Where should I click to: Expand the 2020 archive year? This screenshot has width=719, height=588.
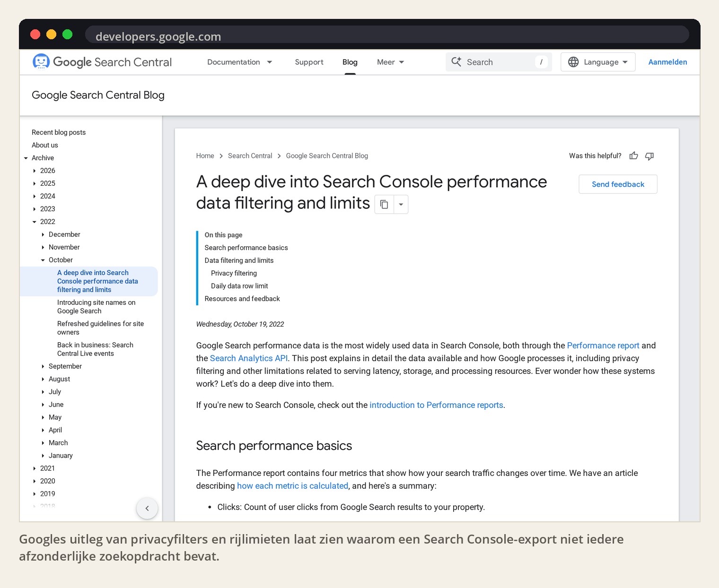(35, 481)
